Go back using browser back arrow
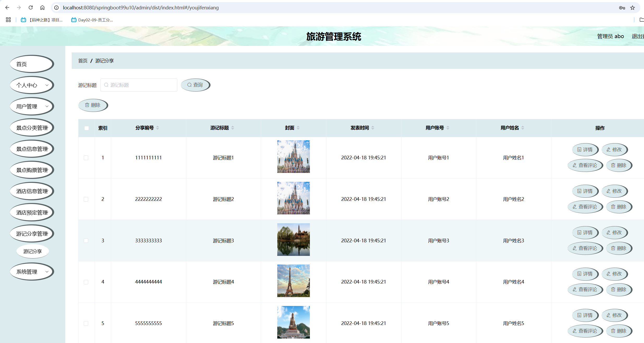 click(x=7, y=8)
